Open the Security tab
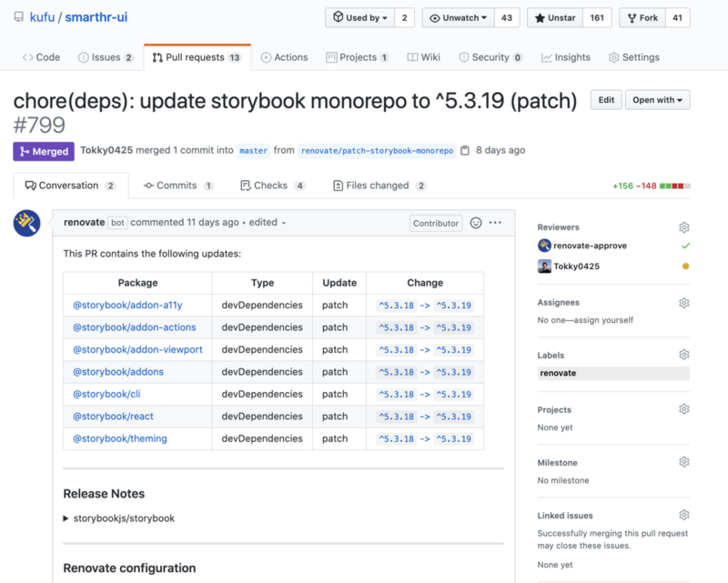The image size is (728, 583). click(490, 57)
